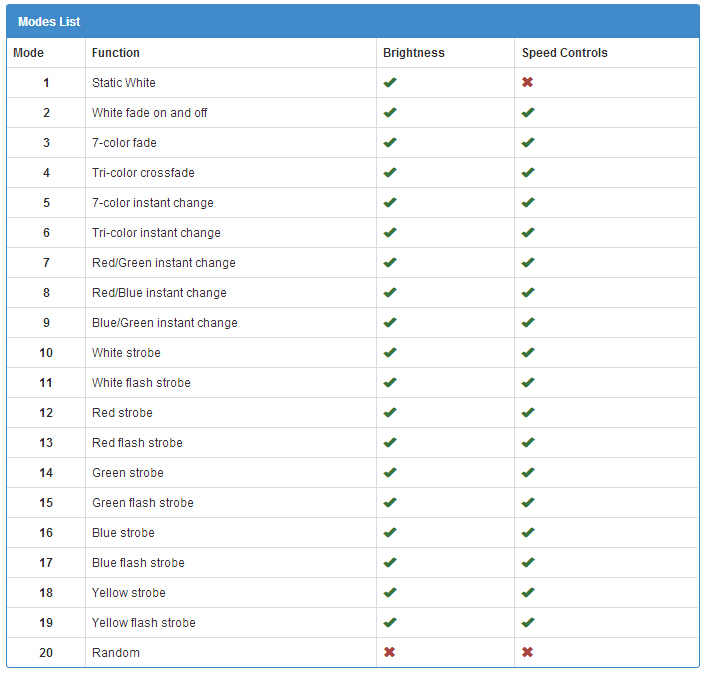Image resolution: width=708 pixels, height=674 pixels.
Task: Select the White fade on and off text
Action: (149, 112)
